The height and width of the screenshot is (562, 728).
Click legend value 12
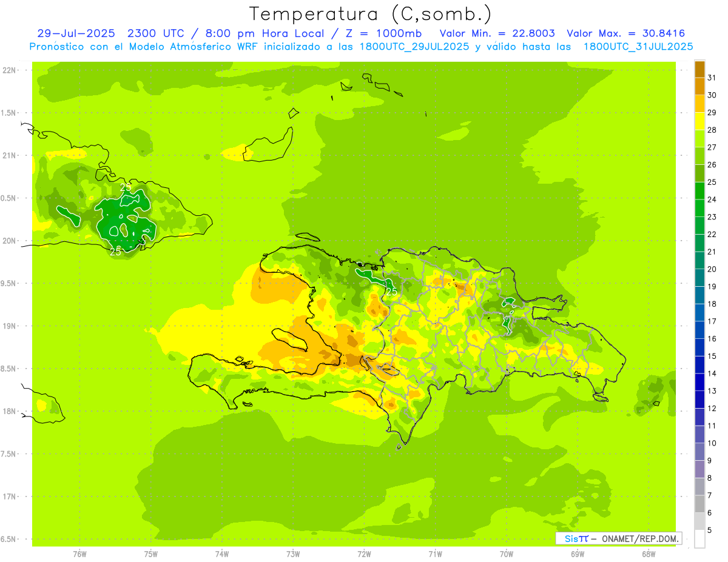(712, 409)
